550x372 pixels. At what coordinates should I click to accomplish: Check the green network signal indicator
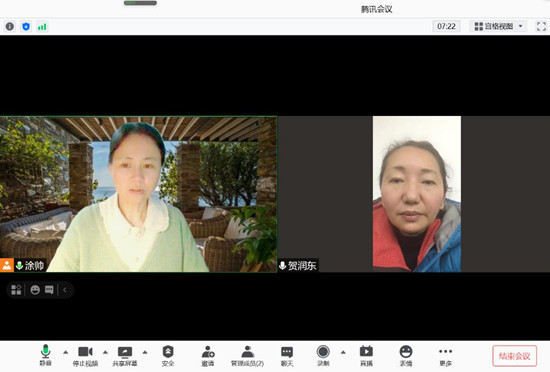(x=42, y=27)
